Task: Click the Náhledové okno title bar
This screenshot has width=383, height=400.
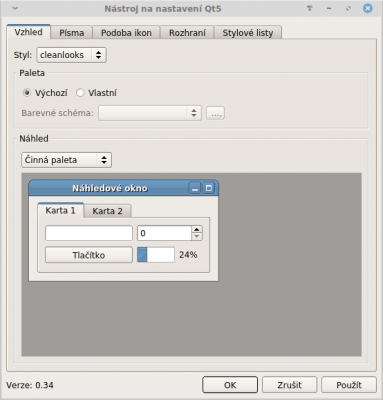Action: click(x=110, y=188)
